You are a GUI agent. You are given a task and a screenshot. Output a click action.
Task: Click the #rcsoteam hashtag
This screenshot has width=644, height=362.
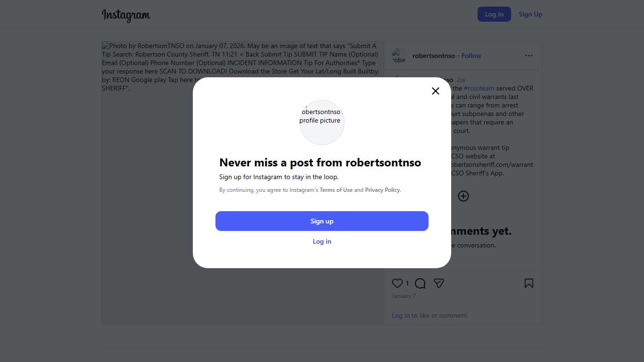[x=479, y=88]
